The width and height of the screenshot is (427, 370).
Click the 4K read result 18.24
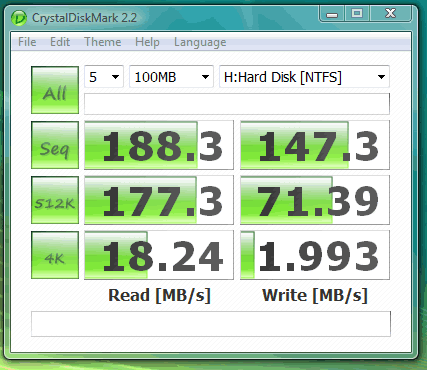point(159,255)
